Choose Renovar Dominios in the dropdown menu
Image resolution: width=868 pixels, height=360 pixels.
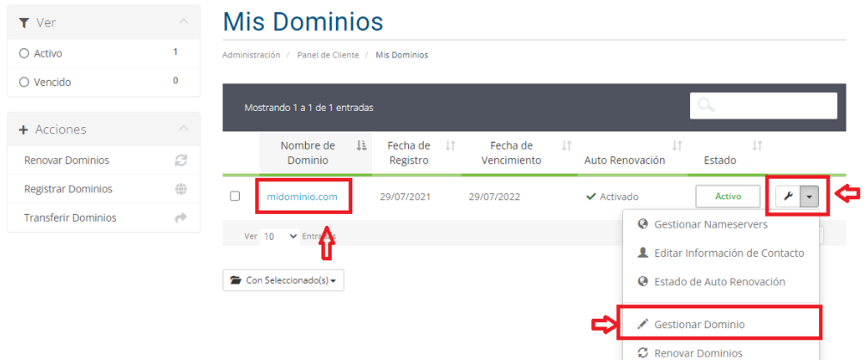click(x=720, y=353)
